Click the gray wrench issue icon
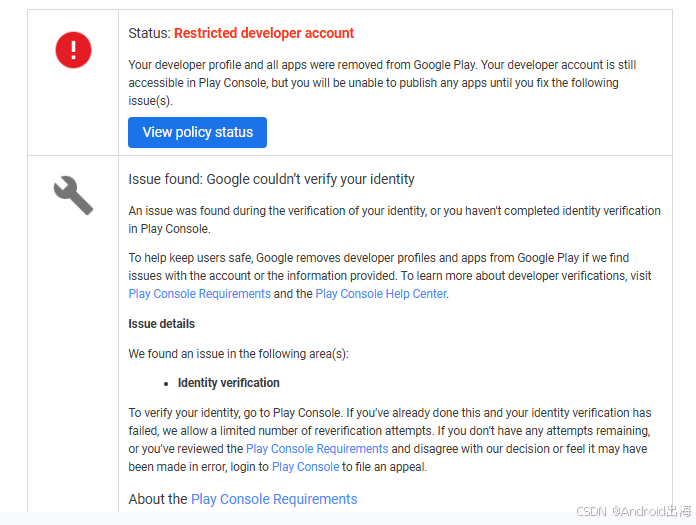Image resolution: width=696 pixels, height=525 pixels. coord(73,196)
